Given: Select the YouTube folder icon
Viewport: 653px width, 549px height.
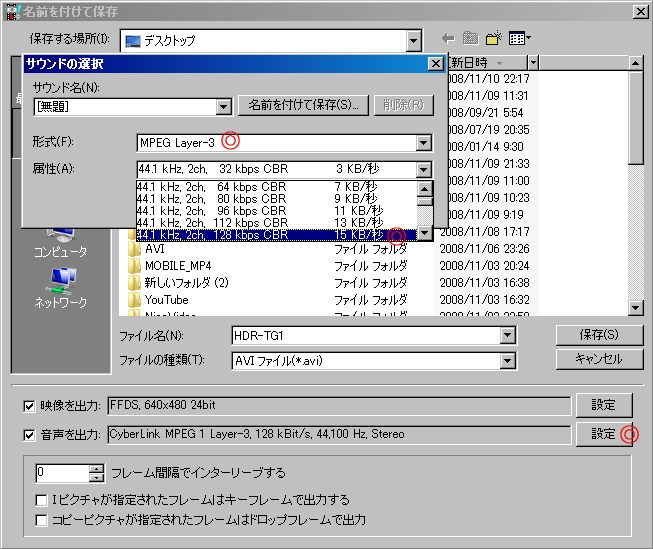Looking at the screenshot, I should (x=134, y=300).
